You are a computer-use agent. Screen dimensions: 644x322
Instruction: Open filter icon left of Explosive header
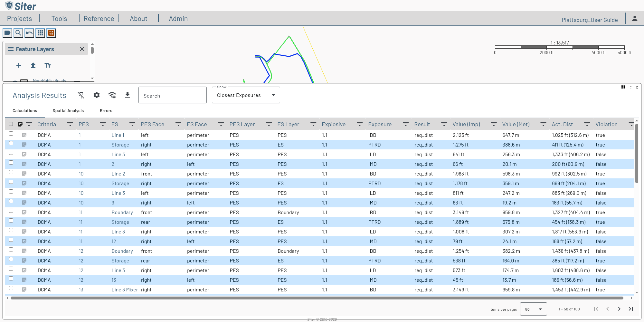(x=313, y=124)
